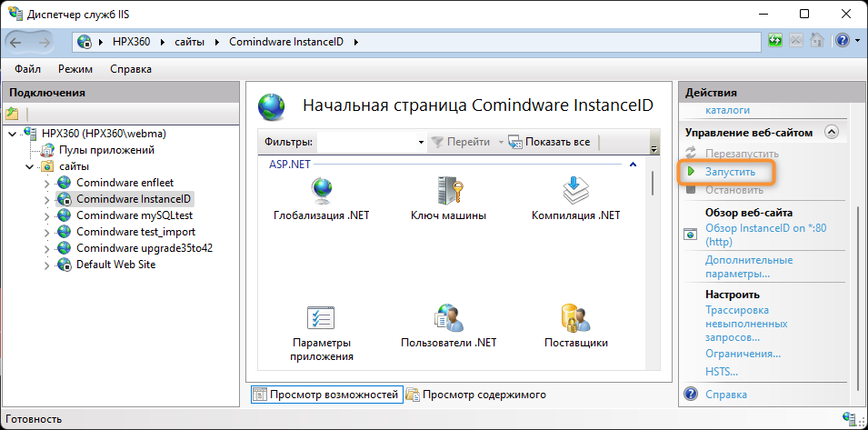Click the сайты folder icon in tree

tap(47, 166)
